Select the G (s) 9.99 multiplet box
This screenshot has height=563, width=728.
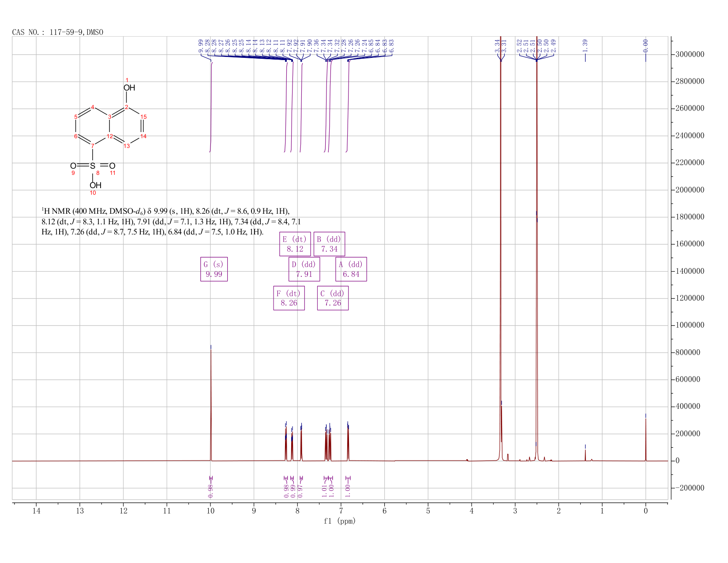[x=214, y=269]
